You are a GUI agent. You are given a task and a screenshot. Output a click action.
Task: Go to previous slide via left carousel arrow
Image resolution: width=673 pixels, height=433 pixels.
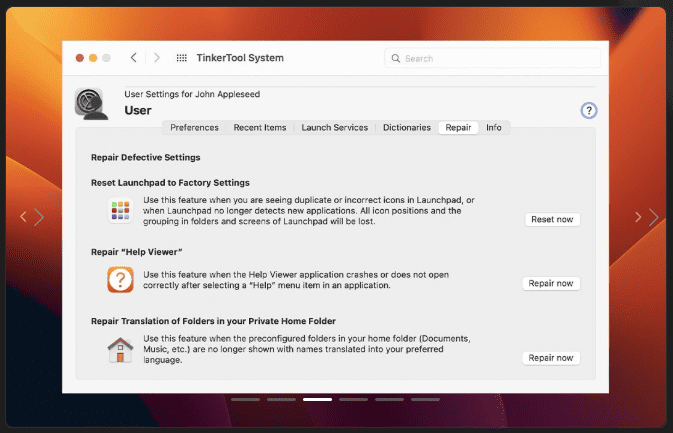32,217
